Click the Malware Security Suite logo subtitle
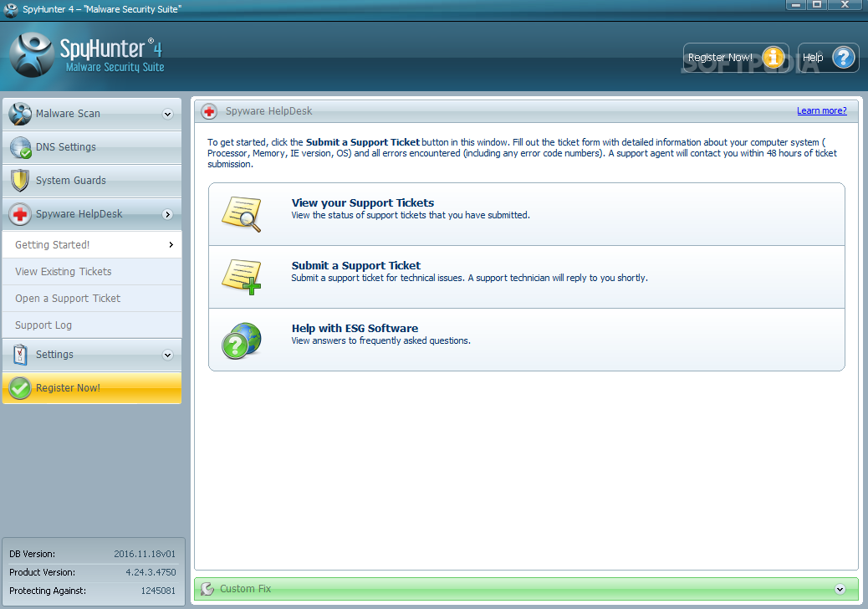Image resolution: width=868 pixels, height=609 pixels. 115,68
